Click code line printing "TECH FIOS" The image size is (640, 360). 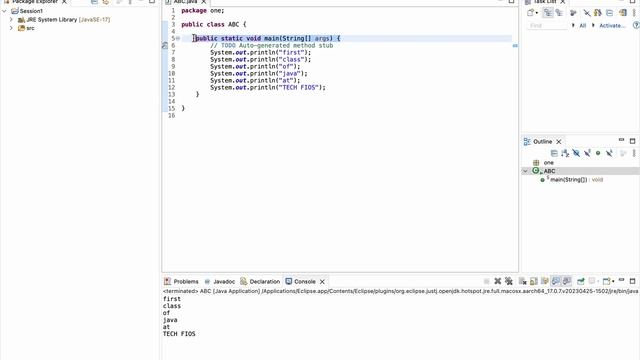pyautogui.click(x=268, y=87)
